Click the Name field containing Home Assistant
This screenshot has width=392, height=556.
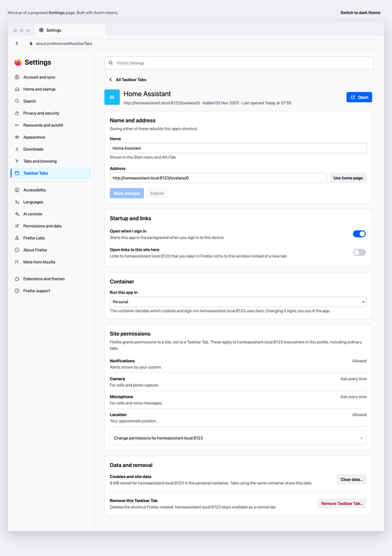238,148
